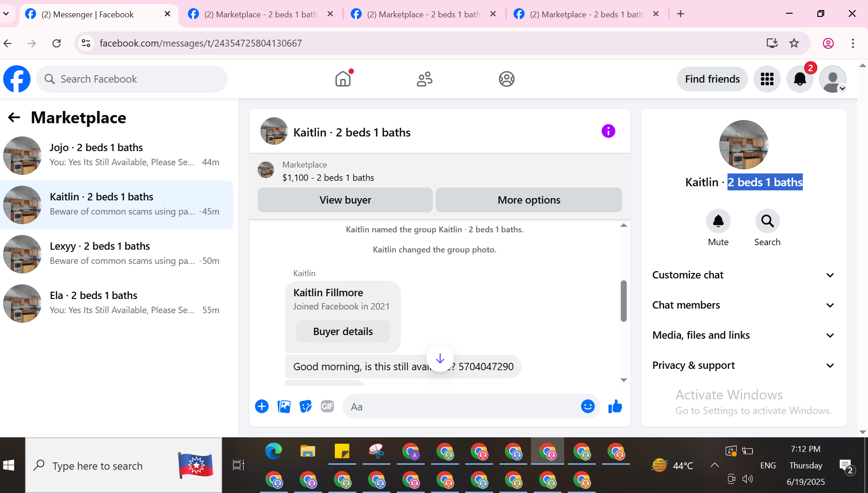The image size is (868, 493).
Task: Attach a photo or file icon
Action: coord(284,406)
